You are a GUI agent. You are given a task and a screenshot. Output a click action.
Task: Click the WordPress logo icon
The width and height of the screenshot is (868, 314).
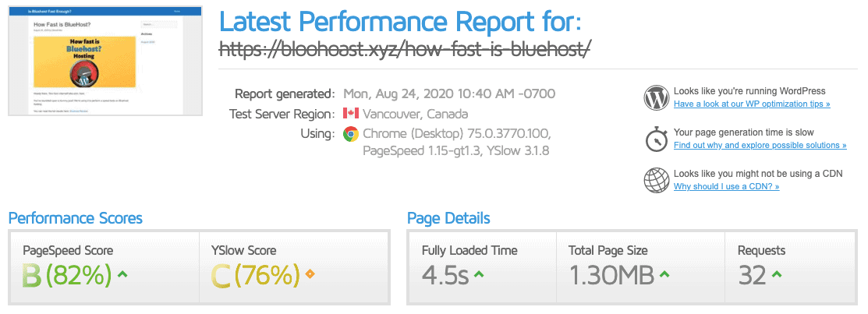point(657,97)
